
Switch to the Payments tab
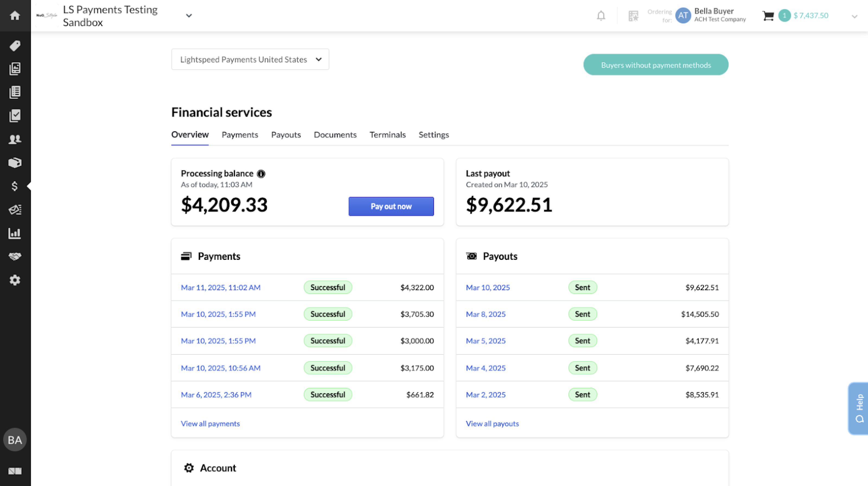tap(240, 135)
